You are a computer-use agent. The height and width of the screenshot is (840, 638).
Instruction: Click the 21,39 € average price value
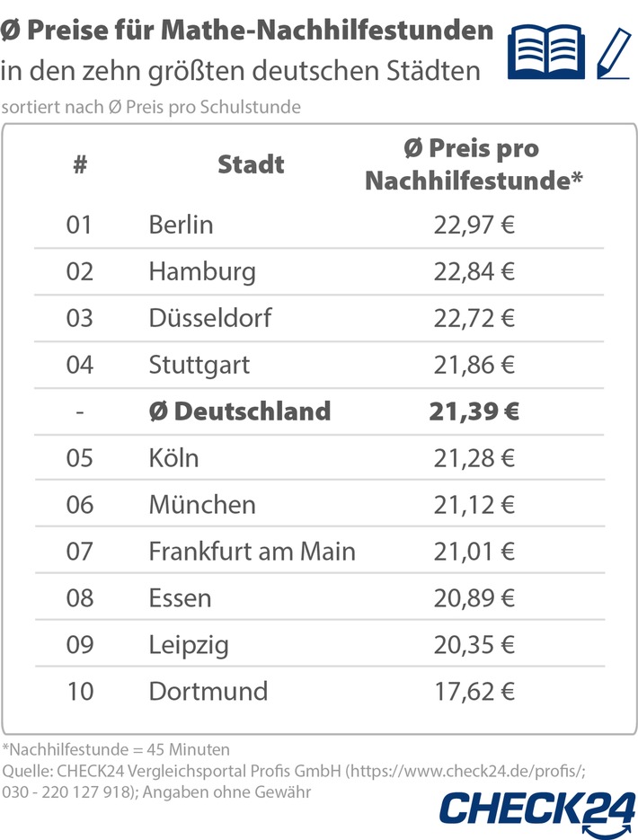click(x=473, y=411)
